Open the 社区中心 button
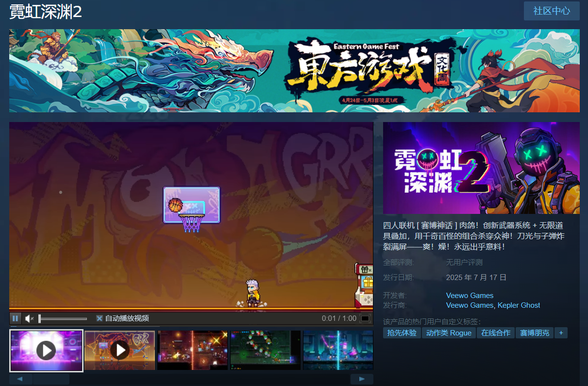 pyautogui.click(x=552, y=11)
